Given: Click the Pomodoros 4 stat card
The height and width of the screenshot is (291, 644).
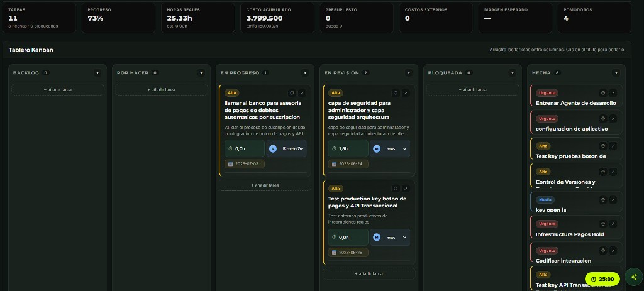Looking at the screenshot, I should (595, 18).
